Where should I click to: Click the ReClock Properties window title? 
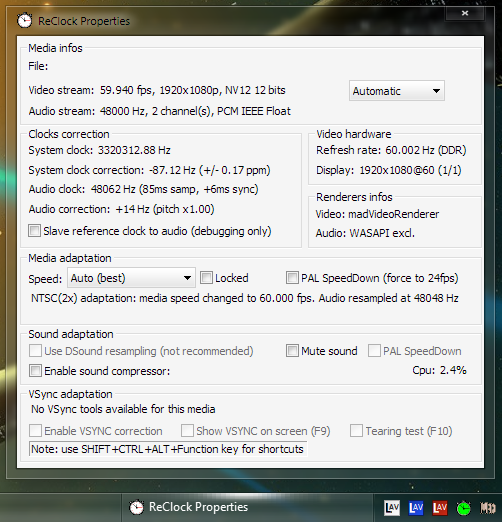(84, 21)
